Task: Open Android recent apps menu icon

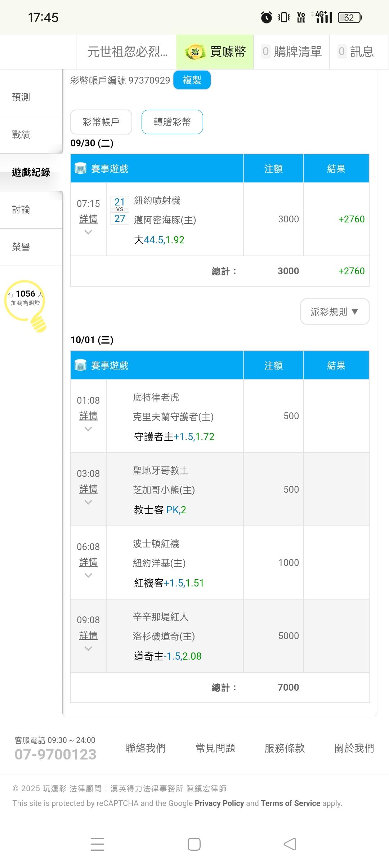Action: pos(98,844)
